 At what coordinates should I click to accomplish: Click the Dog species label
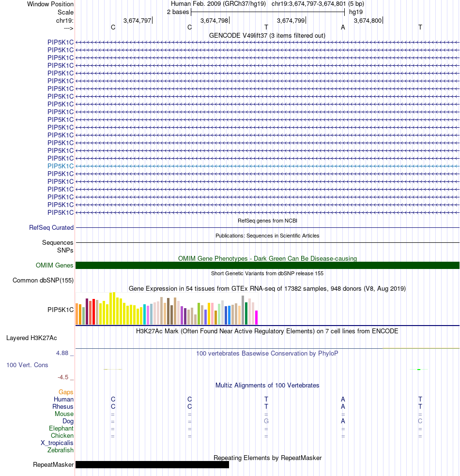click(x=68, y=421)
